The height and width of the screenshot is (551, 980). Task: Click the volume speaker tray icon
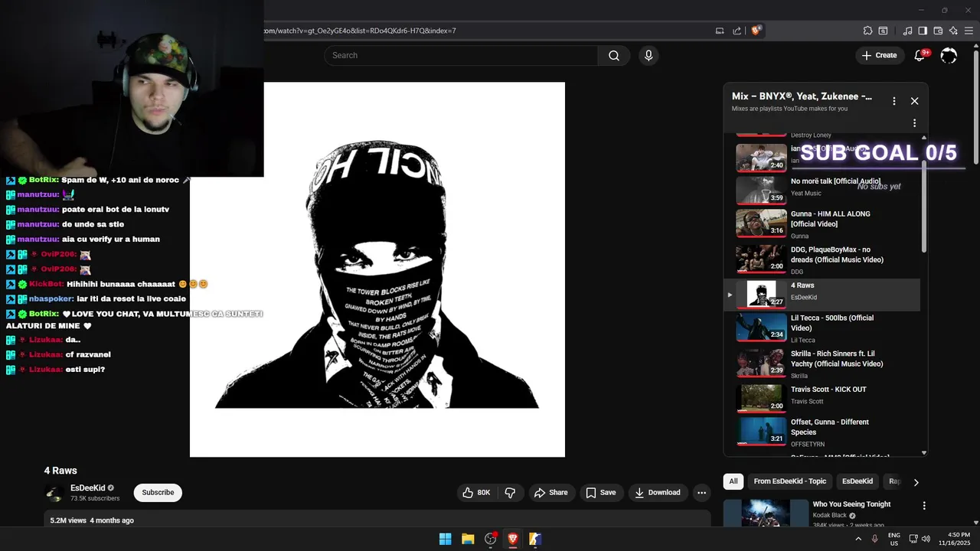pyautogui.click(x=926, y=539)
